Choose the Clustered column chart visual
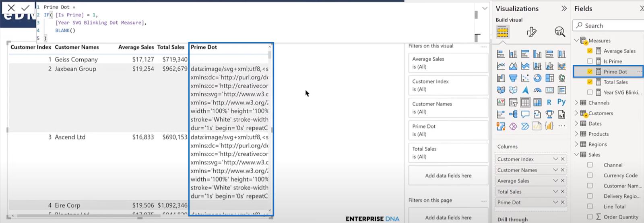The image size is (644, 223). pos(537,54)
